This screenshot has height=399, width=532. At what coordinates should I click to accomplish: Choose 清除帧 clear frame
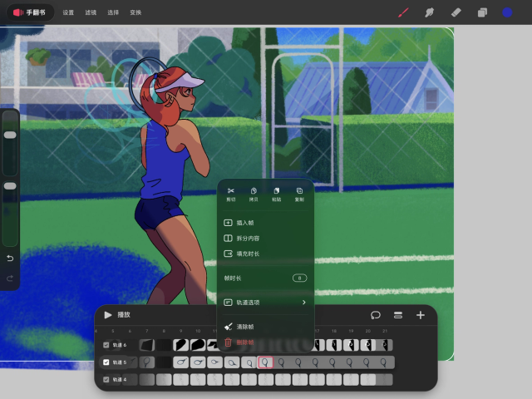[265, 327]
